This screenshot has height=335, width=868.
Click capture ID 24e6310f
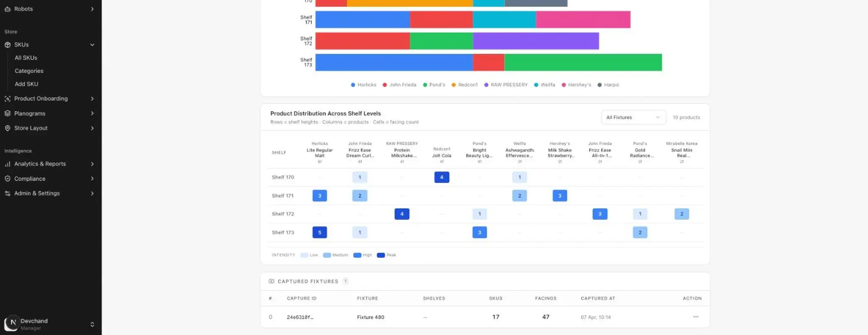coord(300,317)
